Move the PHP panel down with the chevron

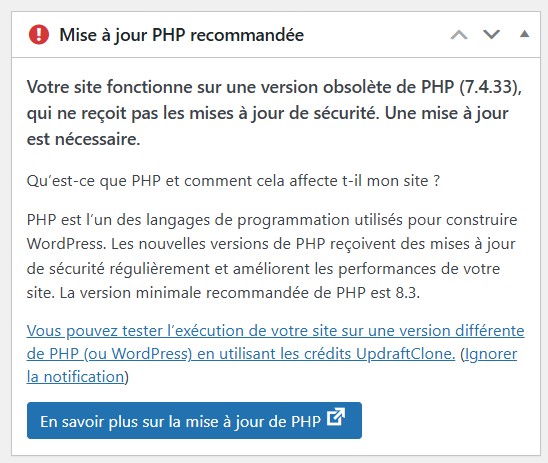tap(491, 35)
